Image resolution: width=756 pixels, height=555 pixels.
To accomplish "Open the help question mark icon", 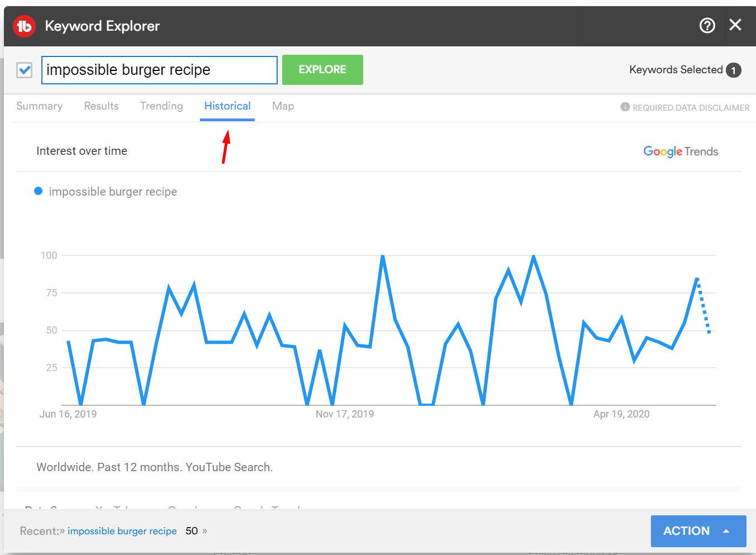I will pos(707,26).
